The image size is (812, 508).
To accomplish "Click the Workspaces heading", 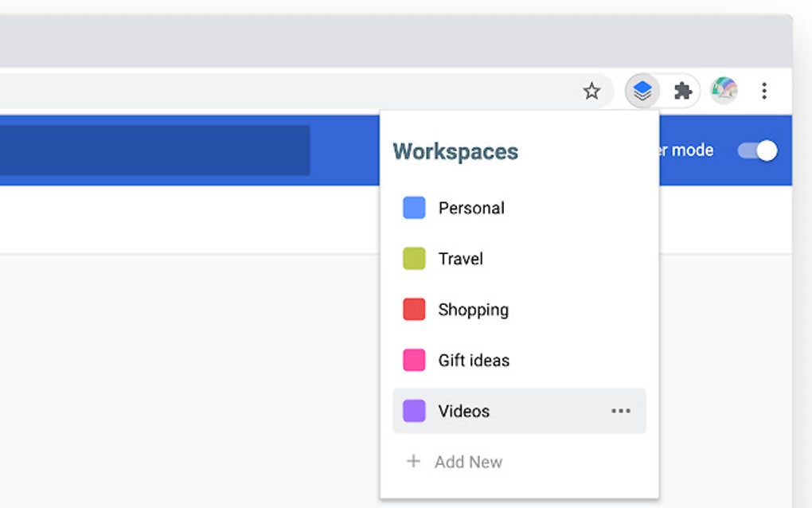I will click(x=455, y=150).
